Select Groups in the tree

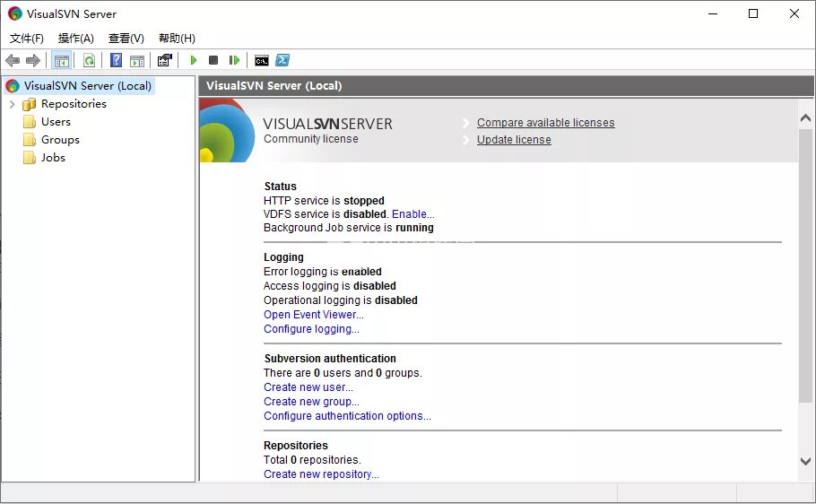(x=60, y=140)
